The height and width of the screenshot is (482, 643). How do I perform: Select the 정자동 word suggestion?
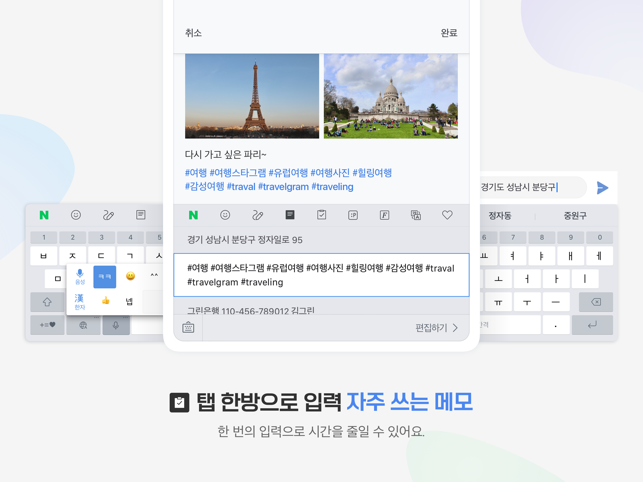499,215
